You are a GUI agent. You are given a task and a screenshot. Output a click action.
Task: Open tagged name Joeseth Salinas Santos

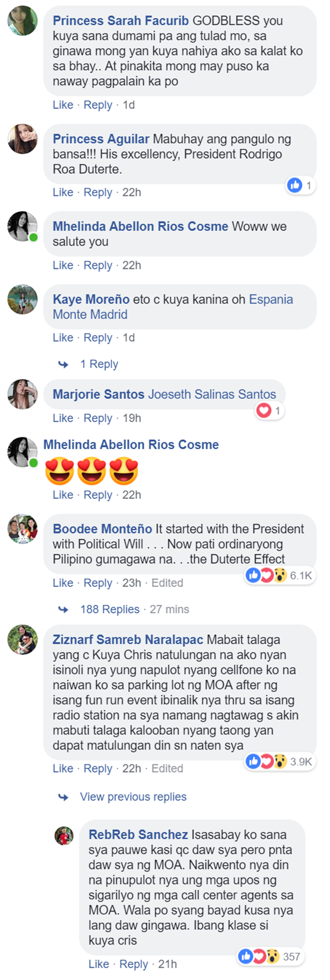click(212, 394)
